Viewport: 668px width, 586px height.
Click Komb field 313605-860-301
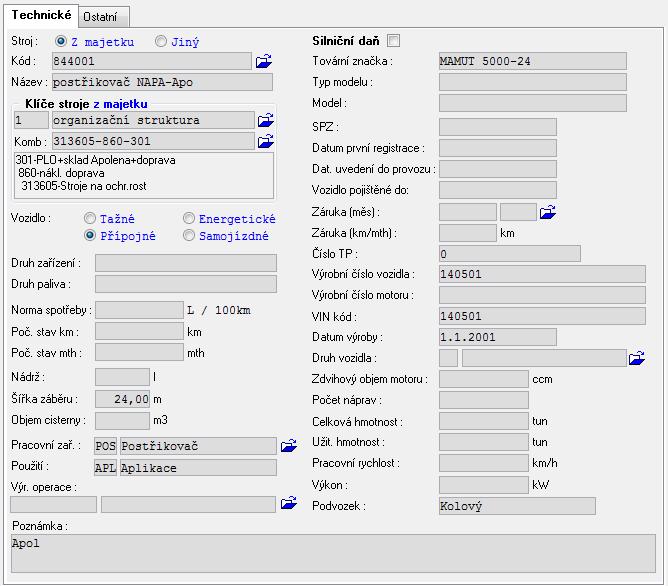(x=153, y=141)
